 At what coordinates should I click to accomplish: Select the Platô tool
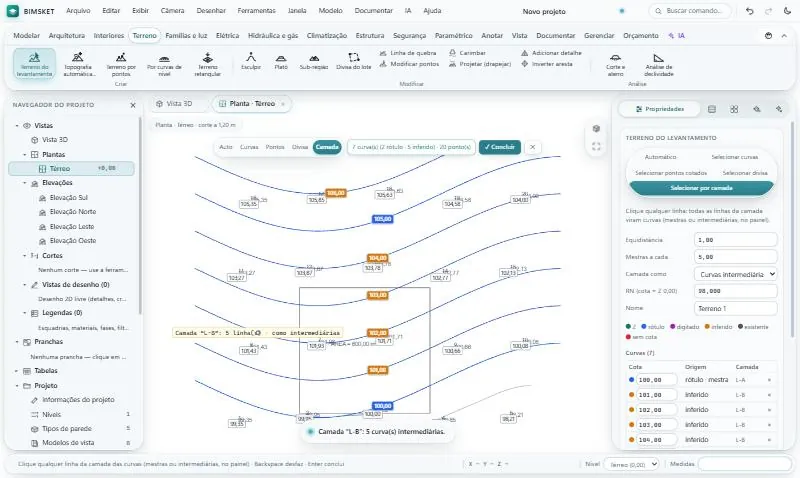click(x=281, y=61)
